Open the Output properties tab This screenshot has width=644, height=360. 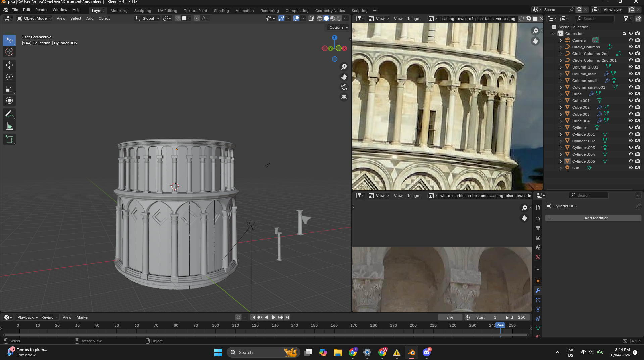[x=538, y=229]
